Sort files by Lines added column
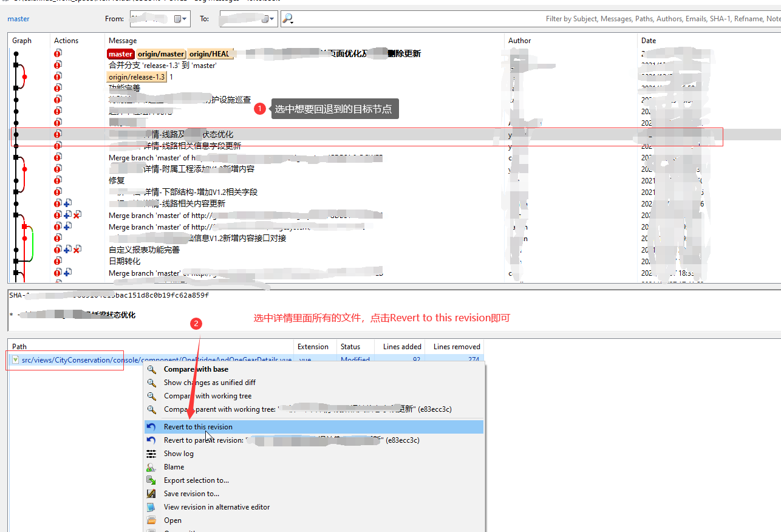The height and width of the screenshot is (532, 781). click(402, 347)
